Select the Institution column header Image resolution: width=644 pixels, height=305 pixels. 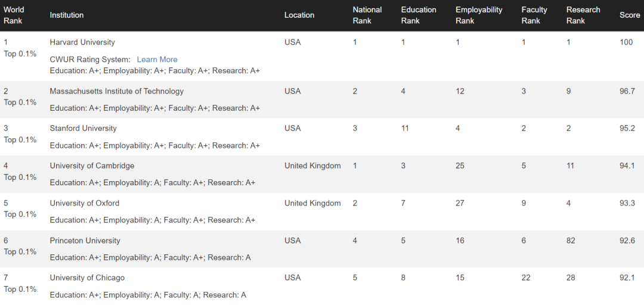click(x=67, y=15)
